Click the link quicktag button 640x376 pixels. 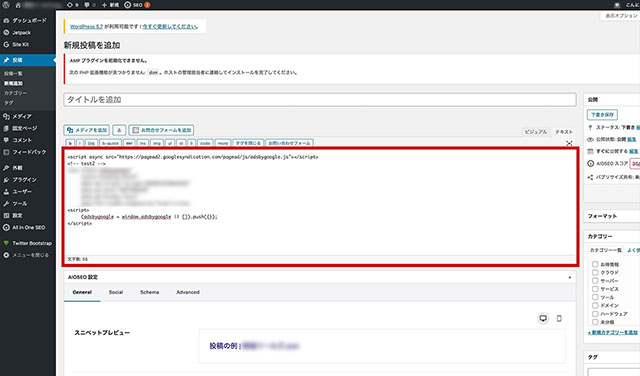tap(91, 143)
